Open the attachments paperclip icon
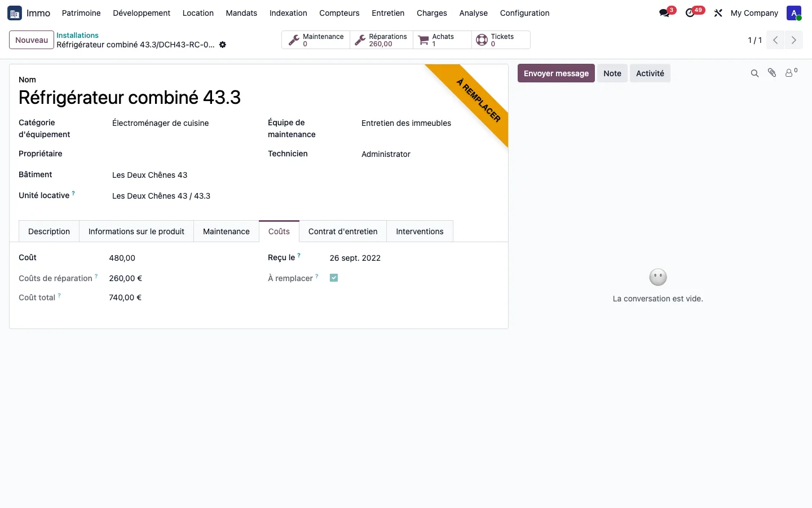The height and width of the screenshot is (508, 812). pyautogui.click(x=772, y=73)
